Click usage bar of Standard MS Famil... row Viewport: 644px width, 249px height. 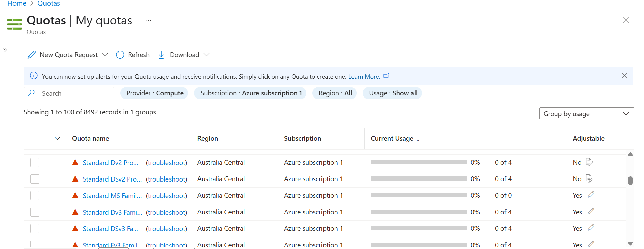[x=419, y=195]
